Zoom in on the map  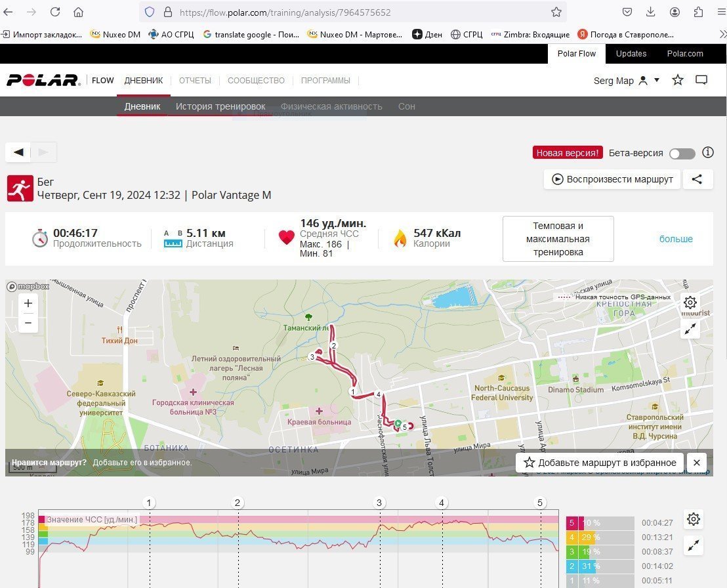[28, 303]
